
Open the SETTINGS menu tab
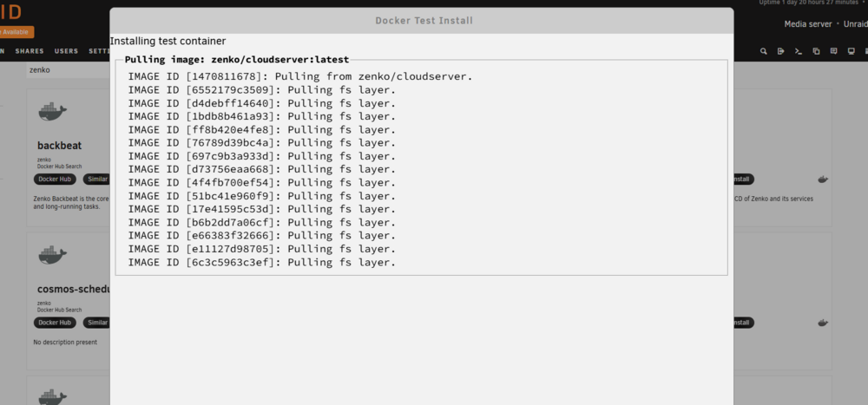coord(100,51)
